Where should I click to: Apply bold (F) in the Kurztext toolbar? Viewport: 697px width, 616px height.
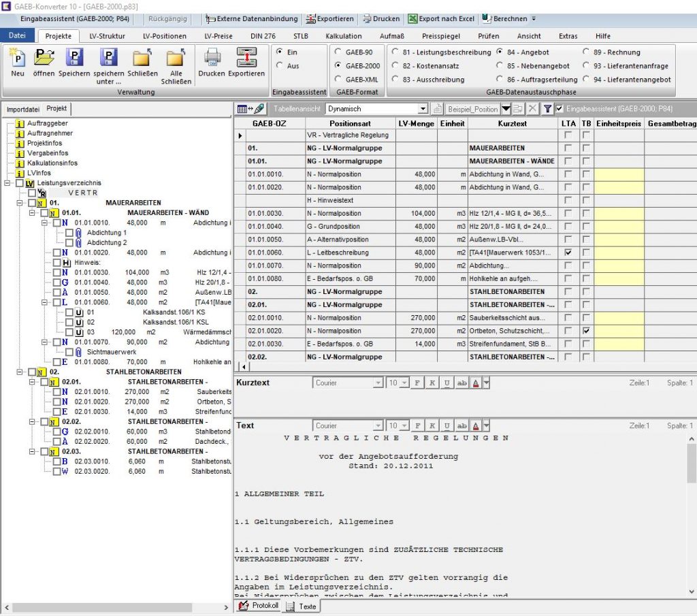tap(417, 383)
